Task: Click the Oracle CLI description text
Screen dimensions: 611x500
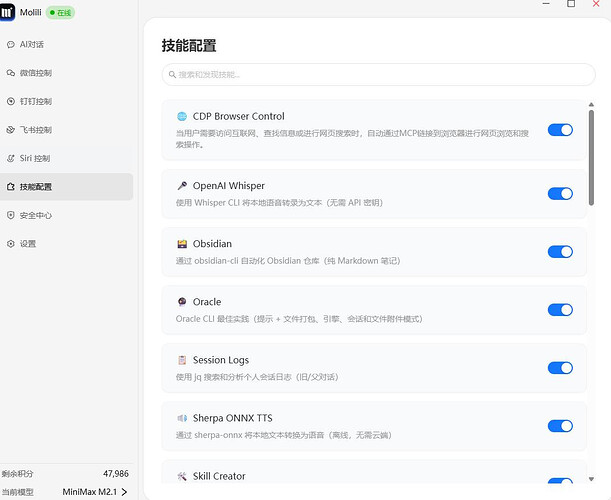Action: (x=299, y=318)
